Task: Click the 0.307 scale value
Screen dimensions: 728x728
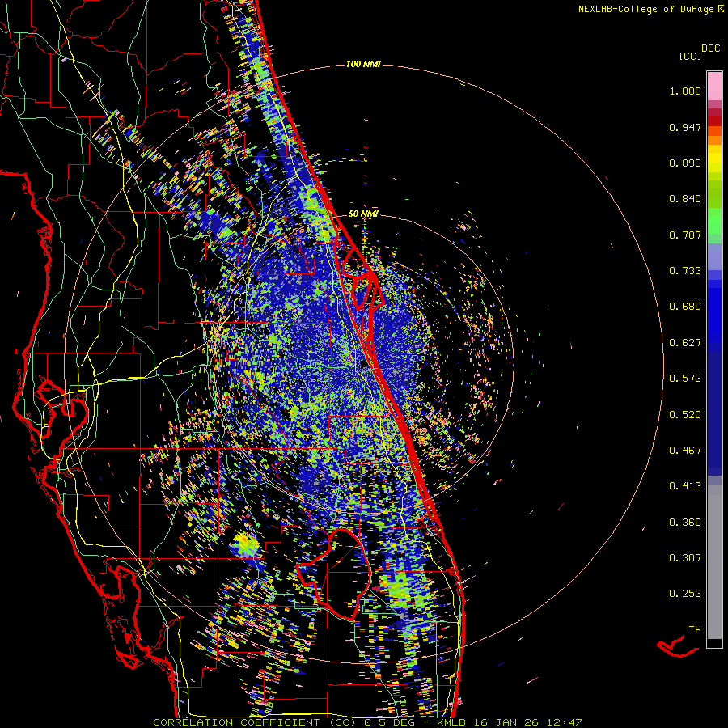Action: (685, 558)
